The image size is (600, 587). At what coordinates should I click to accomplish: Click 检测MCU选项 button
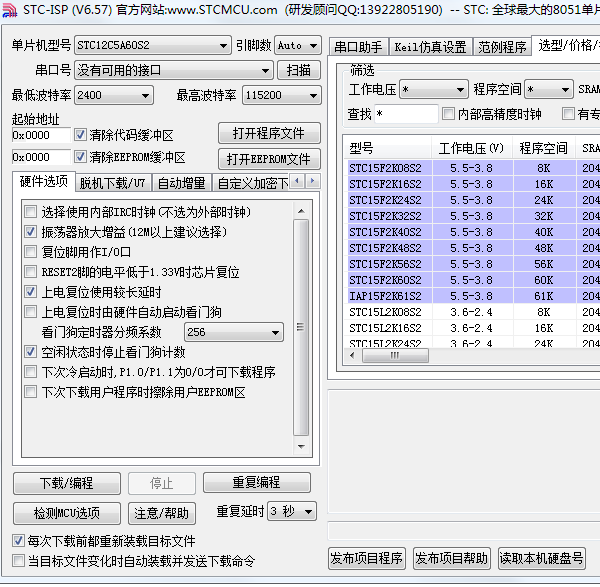[67, 513]
